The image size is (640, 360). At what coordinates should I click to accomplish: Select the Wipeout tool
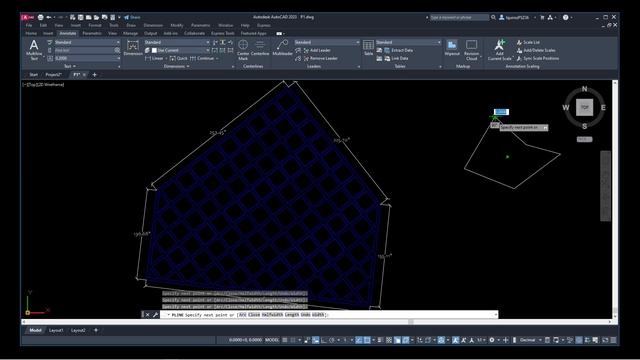click(x=452, y=48)
